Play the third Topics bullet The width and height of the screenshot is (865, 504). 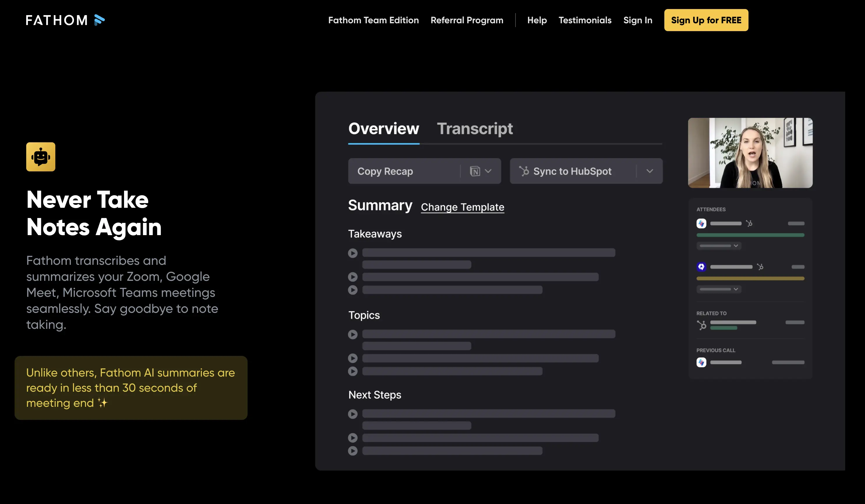click(352, 371)
